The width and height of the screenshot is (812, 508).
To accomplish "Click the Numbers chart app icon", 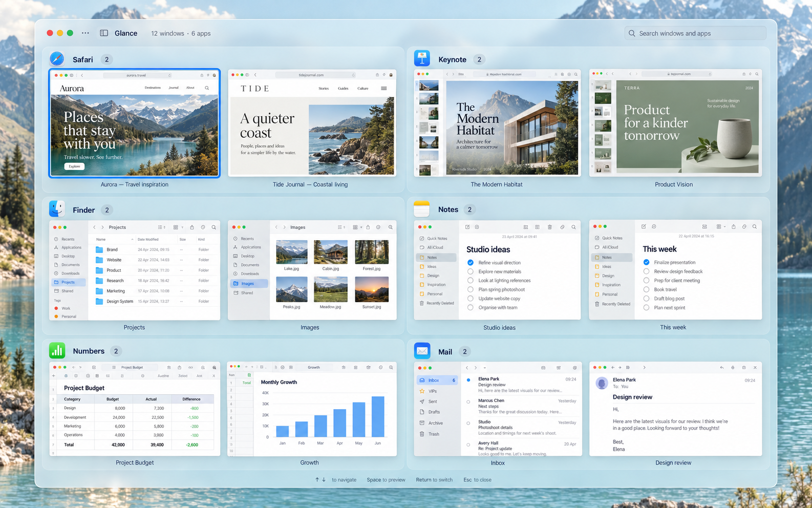I will click(x=57, y=351).
